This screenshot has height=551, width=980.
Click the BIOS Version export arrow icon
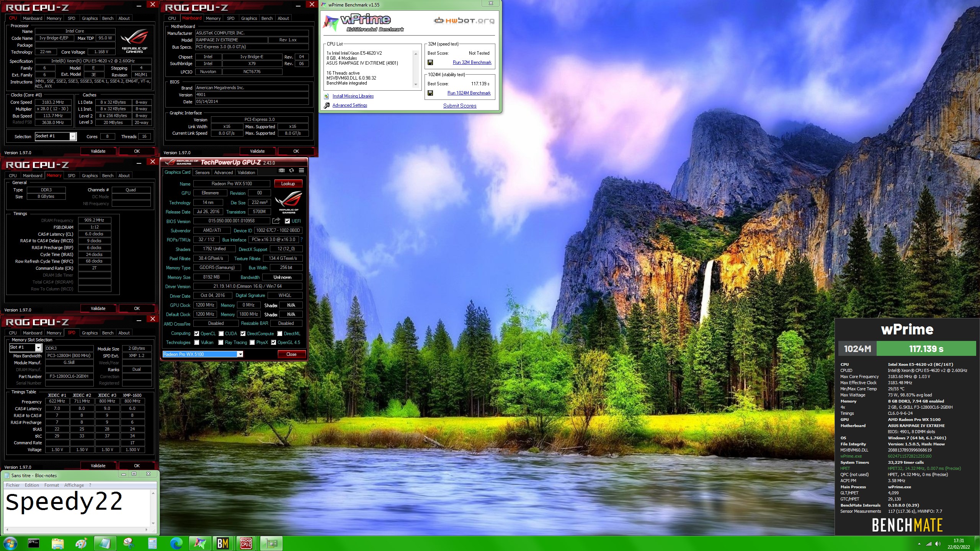click(x=276, y=221)
